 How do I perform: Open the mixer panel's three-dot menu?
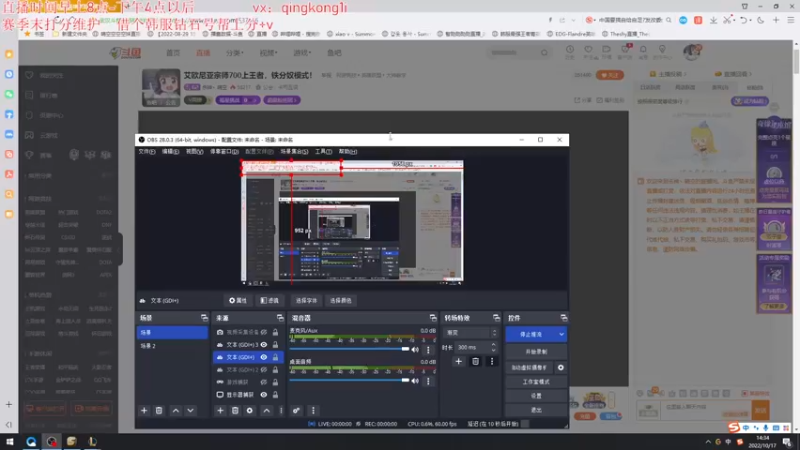(313, 411)
